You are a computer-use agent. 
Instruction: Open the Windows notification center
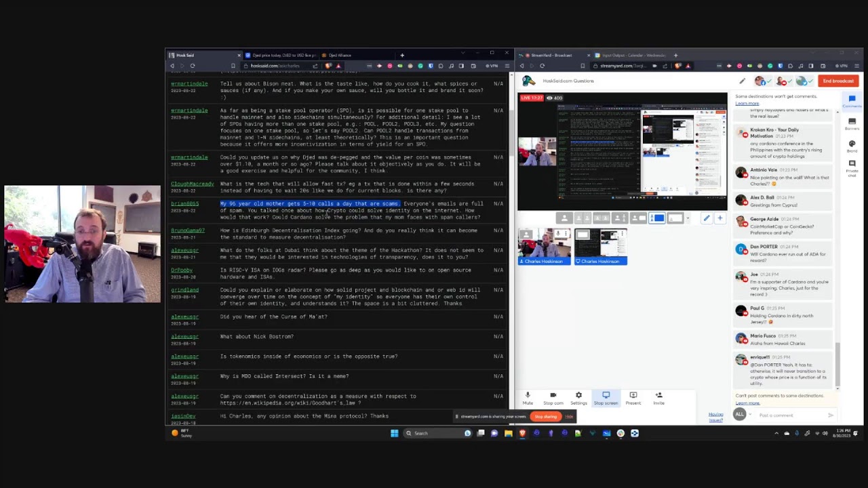pos(855,433)
